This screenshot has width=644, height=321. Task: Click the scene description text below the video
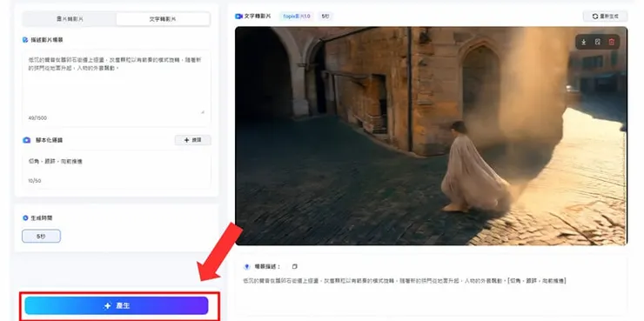405,281
